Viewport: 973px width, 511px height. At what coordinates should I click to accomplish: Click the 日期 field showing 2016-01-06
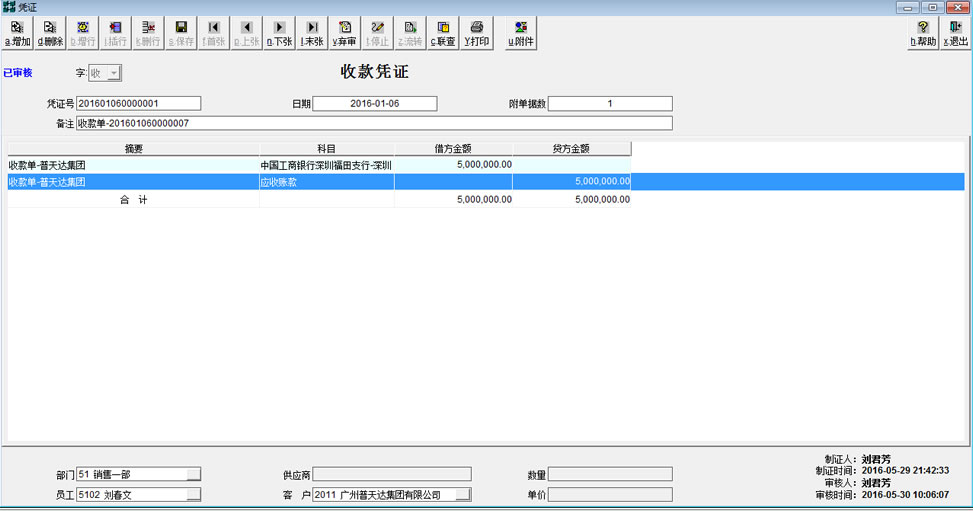[x=375, y=103]
